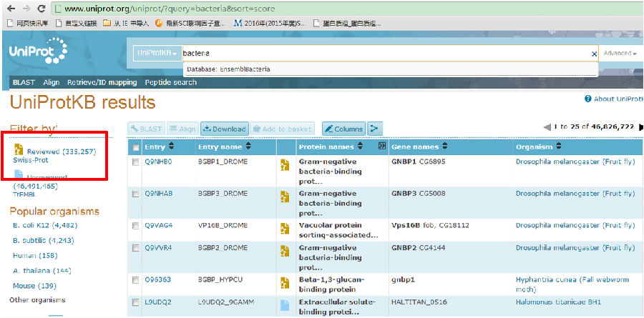Click the UniProt logo

38,50
